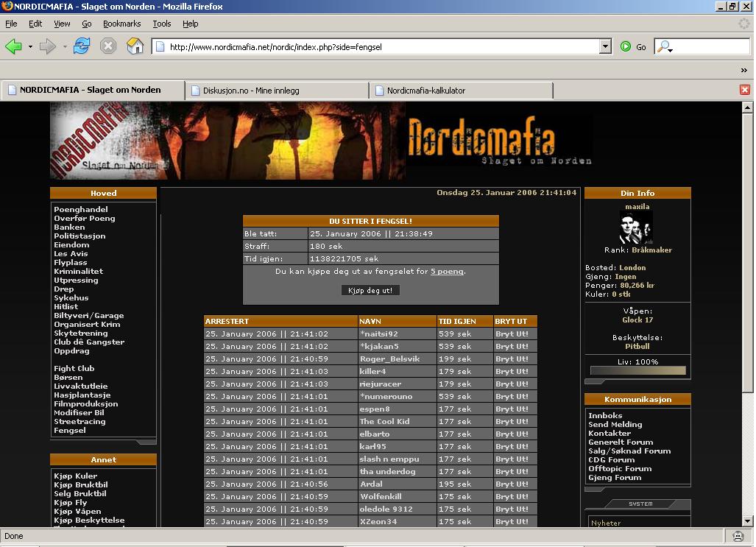Close the current tab with red X
756x547 pixels.
(744, 90)
